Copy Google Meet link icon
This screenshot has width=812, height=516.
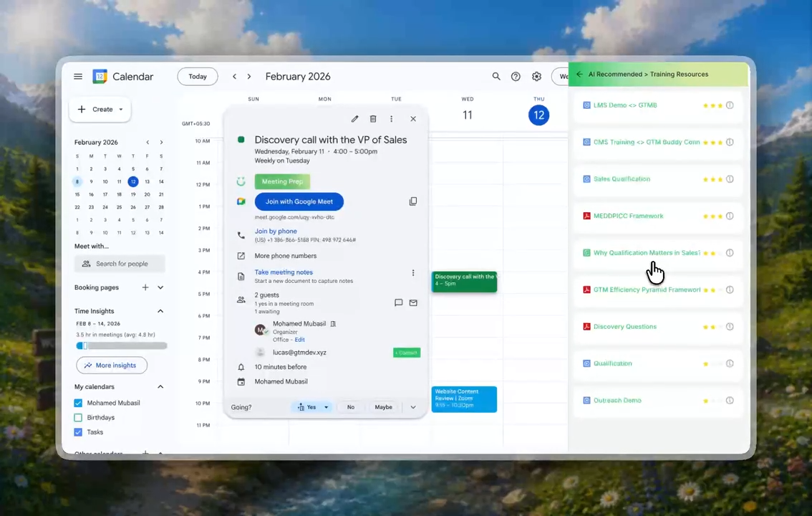pos(412,201)
